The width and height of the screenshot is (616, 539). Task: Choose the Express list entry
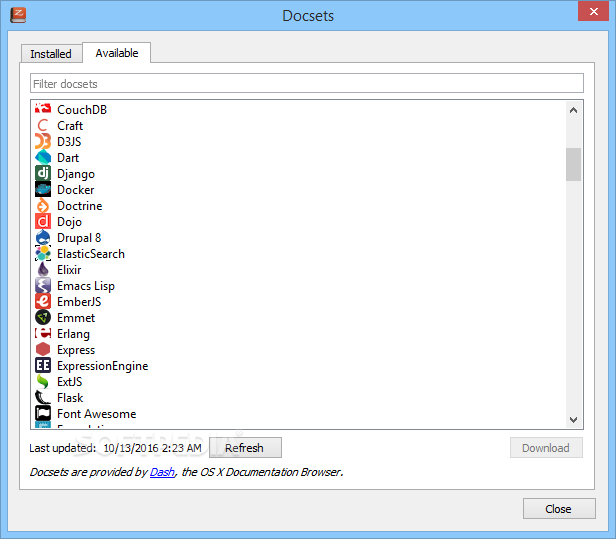click(x=76, y=350)
